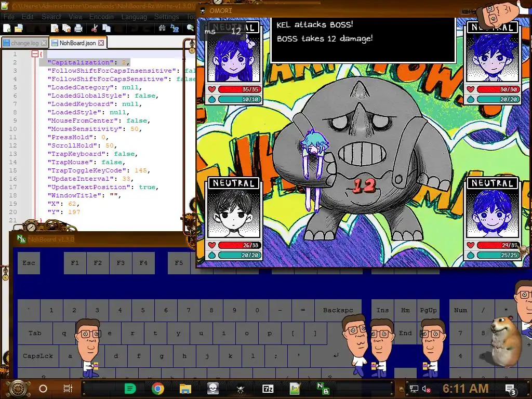Collapse the JSON fold marker on line 1
This screenshot has height=399, width=532.
pos(35,54)
